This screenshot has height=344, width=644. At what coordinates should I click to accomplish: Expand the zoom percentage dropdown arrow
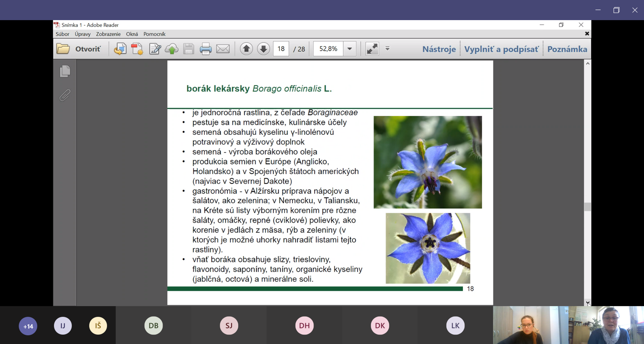click(x=350, y=49)
